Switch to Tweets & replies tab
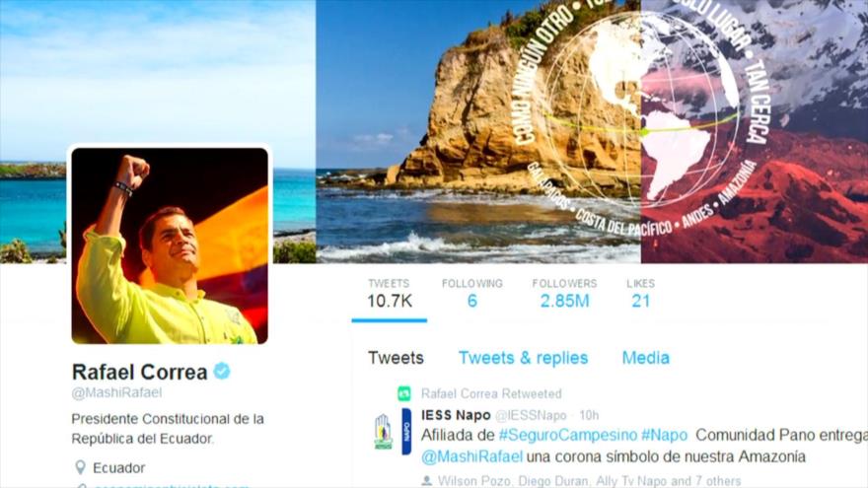 point(523,358)
